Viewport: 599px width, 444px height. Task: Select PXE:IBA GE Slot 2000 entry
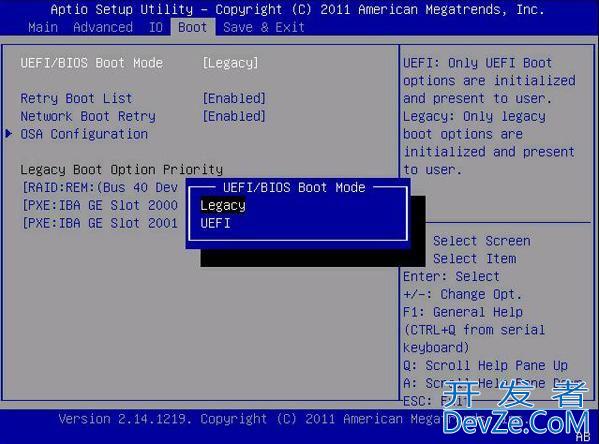tap(100, 206)
